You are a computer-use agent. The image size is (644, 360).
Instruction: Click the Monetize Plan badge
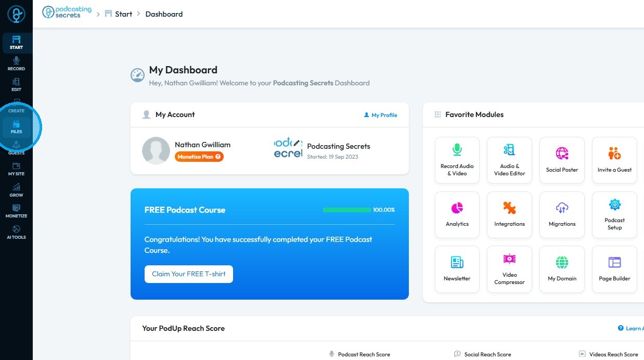pos(199,157)
